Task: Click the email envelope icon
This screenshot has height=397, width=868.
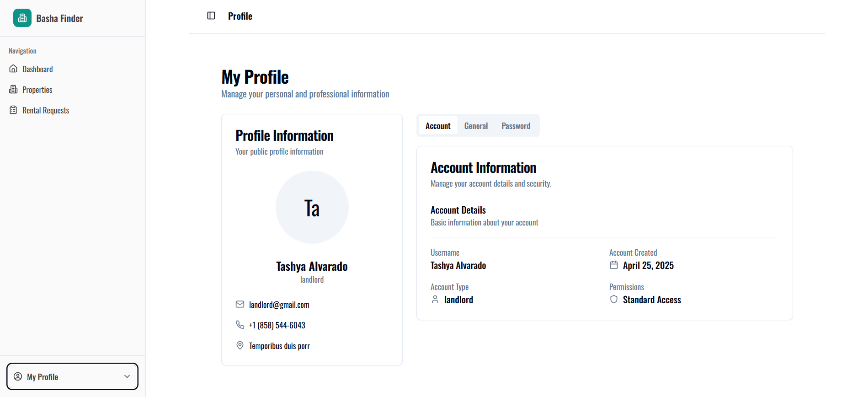Action: point(240,305)
